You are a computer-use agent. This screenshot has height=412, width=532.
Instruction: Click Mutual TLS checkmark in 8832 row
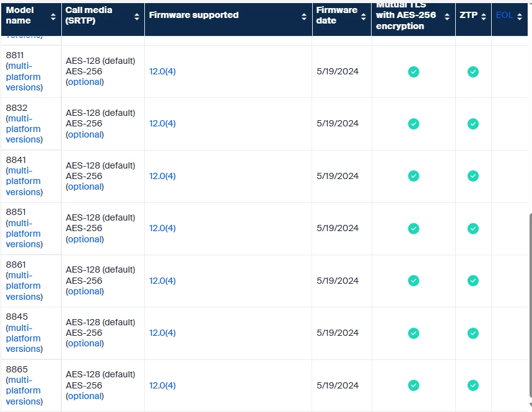(x=414, y=124)
